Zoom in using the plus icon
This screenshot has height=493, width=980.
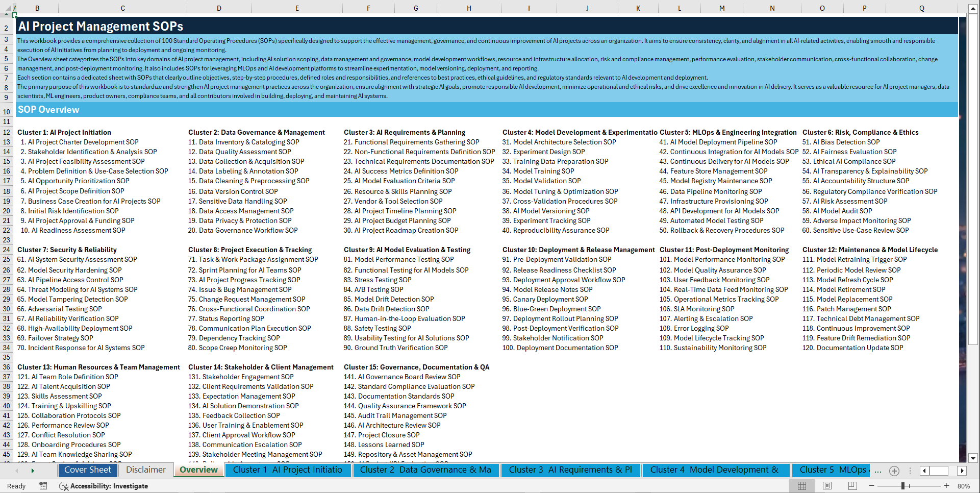coord(947,485)
